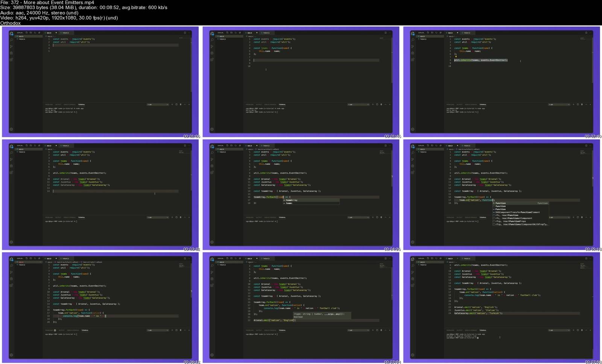Open terminal shell dropdown in 00:01:46 frame
The width and height of the screenshot is (602, 364).
click(358, 105)
